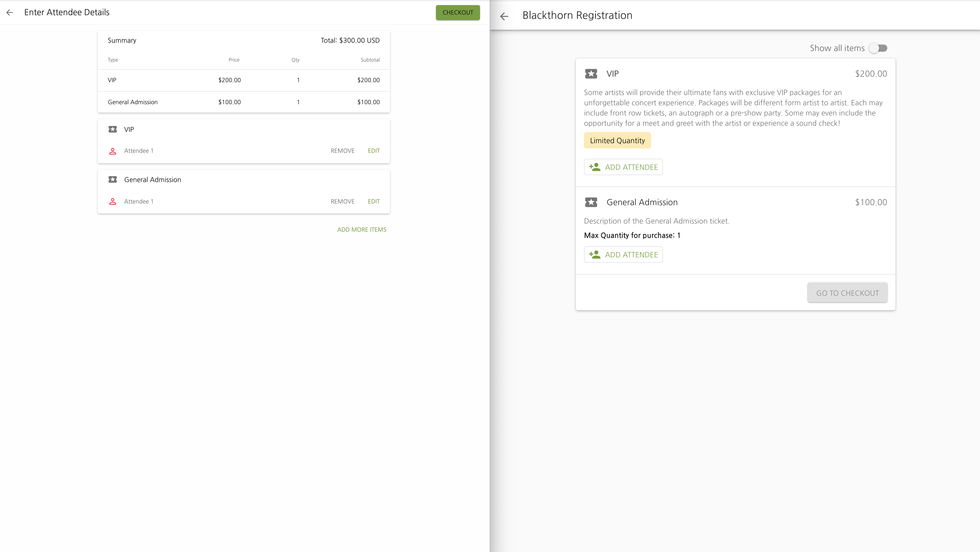Add attendee to VIP ticket
980x552 pixels.
tap(623, 167)
